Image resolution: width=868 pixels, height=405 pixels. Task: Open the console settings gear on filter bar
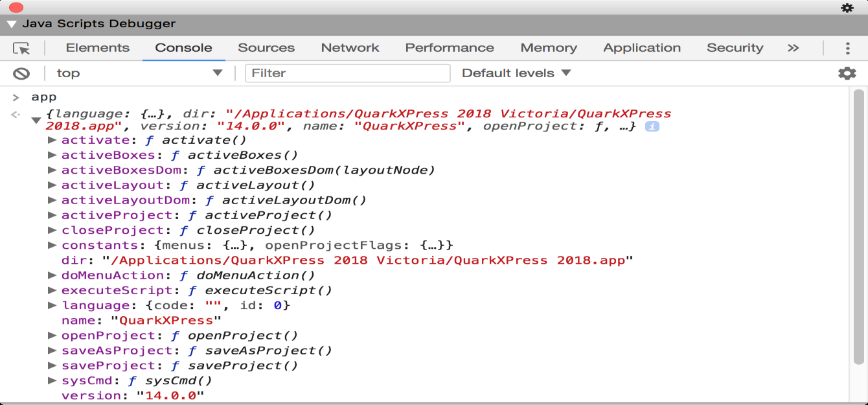pos(847,73)
